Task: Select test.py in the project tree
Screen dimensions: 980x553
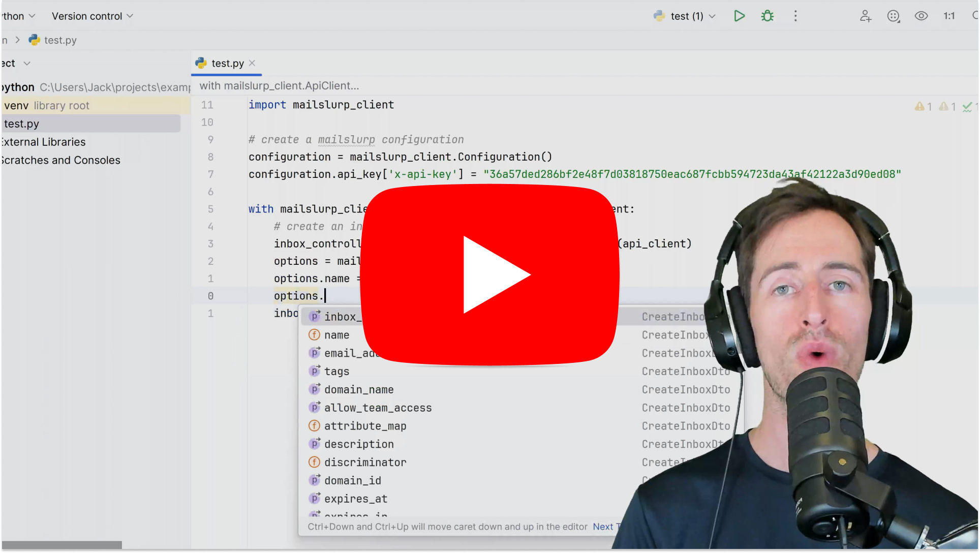Action: click(x=22, y=124)
